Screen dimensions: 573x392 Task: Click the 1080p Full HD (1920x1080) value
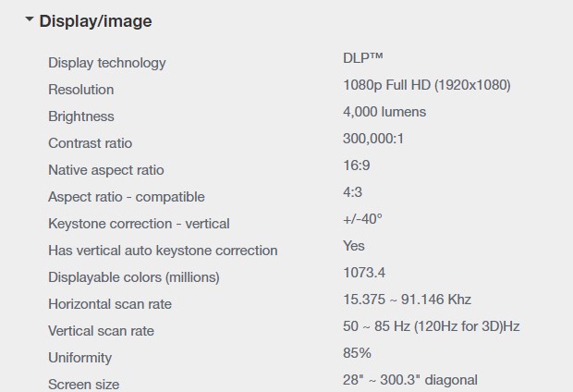426,85
